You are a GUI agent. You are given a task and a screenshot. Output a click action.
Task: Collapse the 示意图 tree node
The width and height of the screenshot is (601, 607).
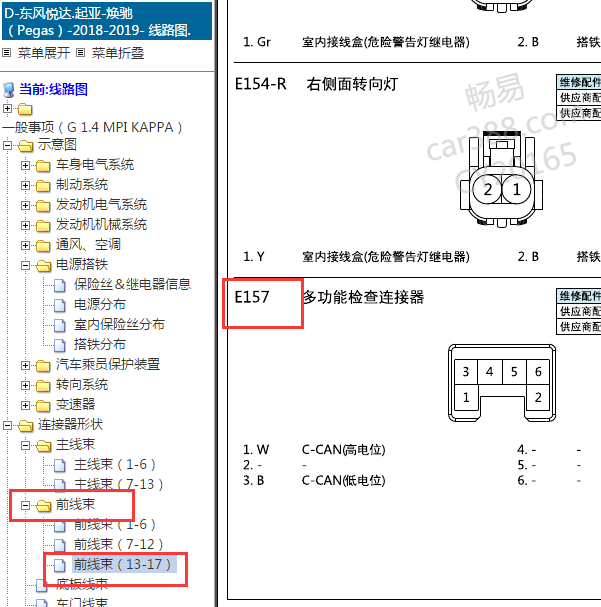pos(7,146)
